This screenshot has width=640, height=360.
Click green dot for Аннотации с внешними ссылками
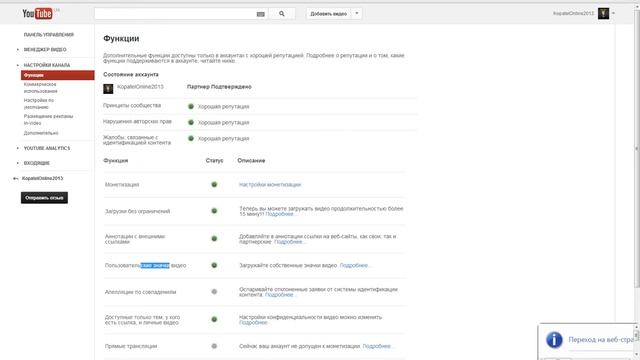(214, 238)
